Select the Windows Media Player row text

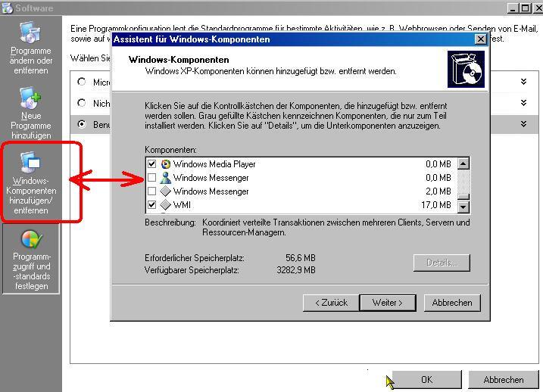click(x=214, y=164)
